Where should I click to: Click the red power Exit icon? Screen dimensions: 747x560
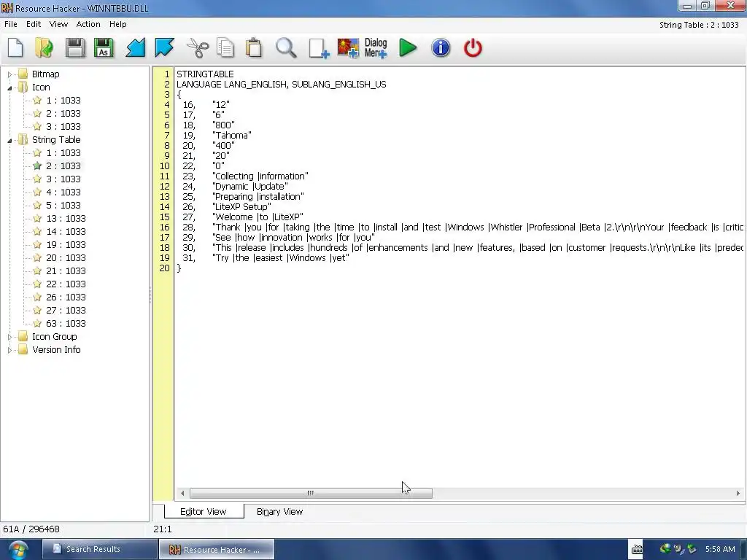[x=473, y=48]
